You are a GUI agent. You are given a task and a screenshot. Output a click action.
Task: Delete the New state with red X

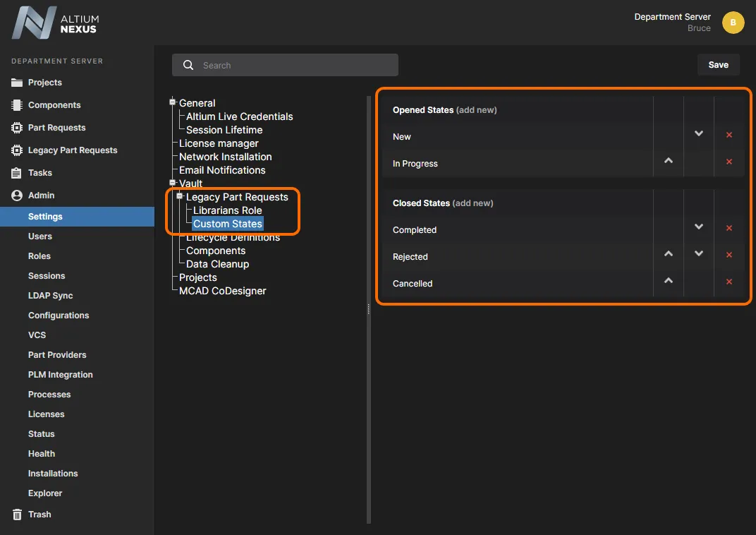[x=729, y=135]
